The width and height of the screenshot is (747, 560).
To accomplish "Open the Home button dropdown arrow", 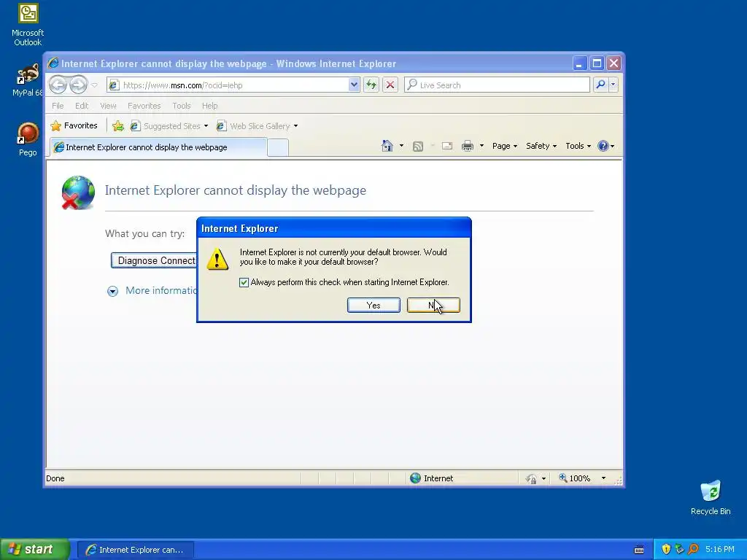I will tap(401, 146).
